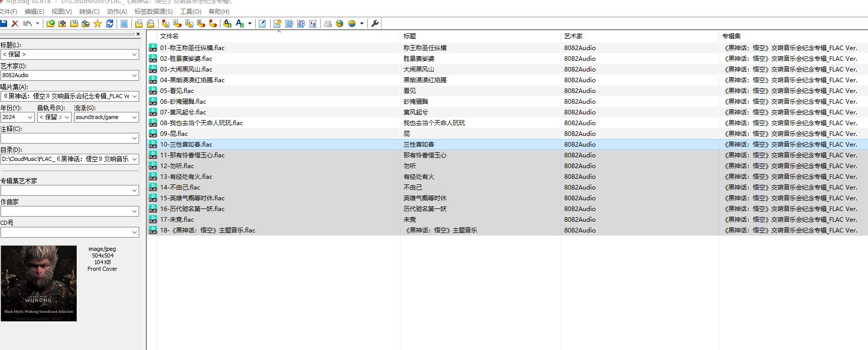This screenshot has width=868, height=350.
Task: Expand the 标题 title field dropdown
Action: (135, 54)
